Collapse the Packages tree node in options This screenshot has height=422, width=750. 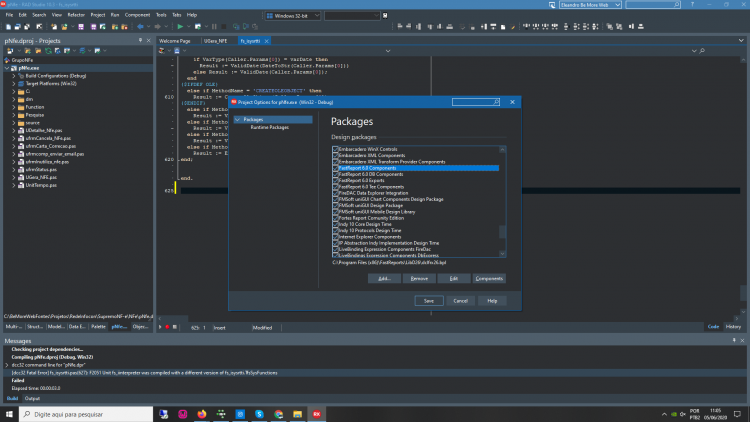point(237,120)
